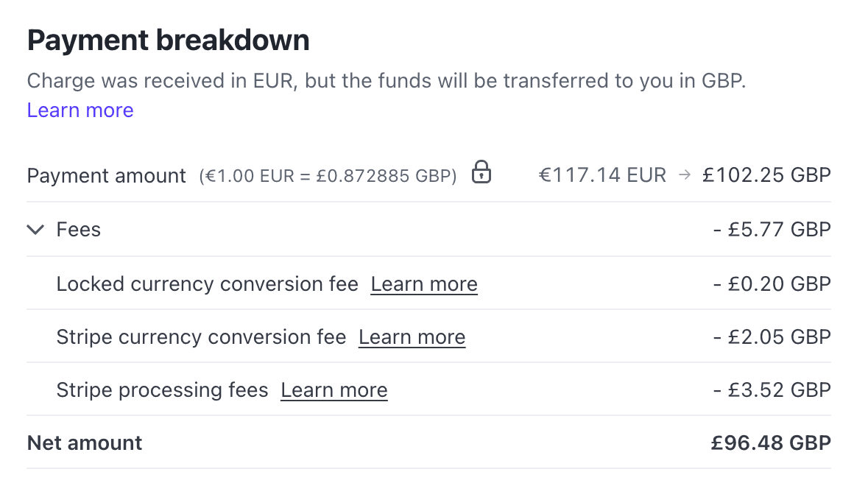
Task: Select the £102.25 GBP payment amount
Action: click(x=766, y=175)
